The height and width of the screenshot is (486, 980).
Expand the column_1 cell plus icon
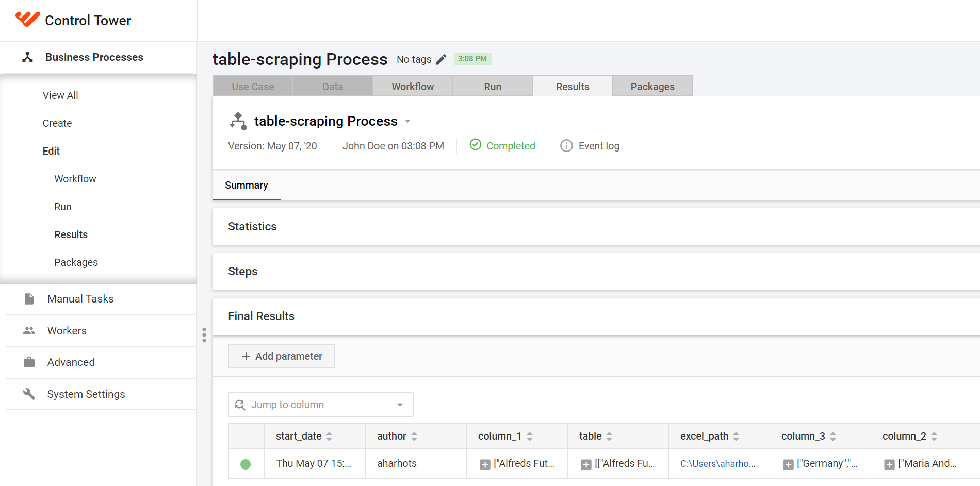(x=485, y=464)
